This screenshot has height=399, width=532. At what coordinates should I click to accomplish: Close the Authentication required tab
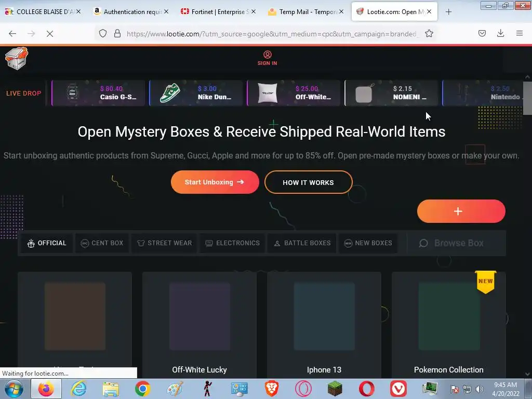click(166, 11)
